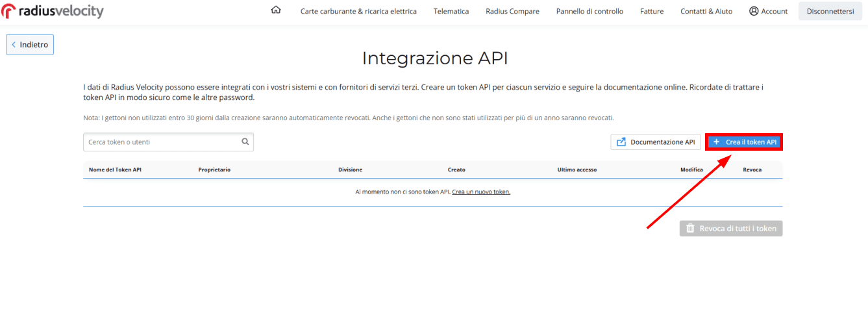Viewport: 868px width, 317px height.
Task: Click the trash icon on Revoca di tutti i token
Action: point(690,229)
